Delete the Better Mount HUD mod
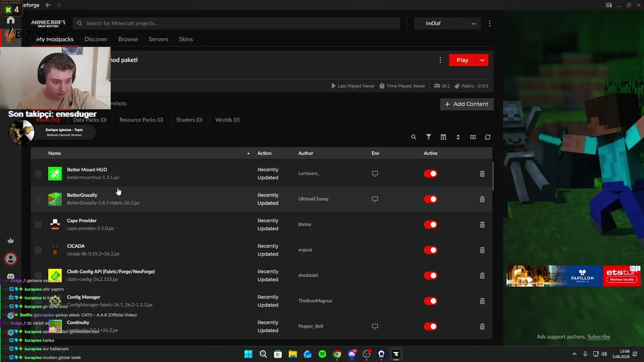Image resolution: width=644 pixels, height=362 pixels. point(482,173)
